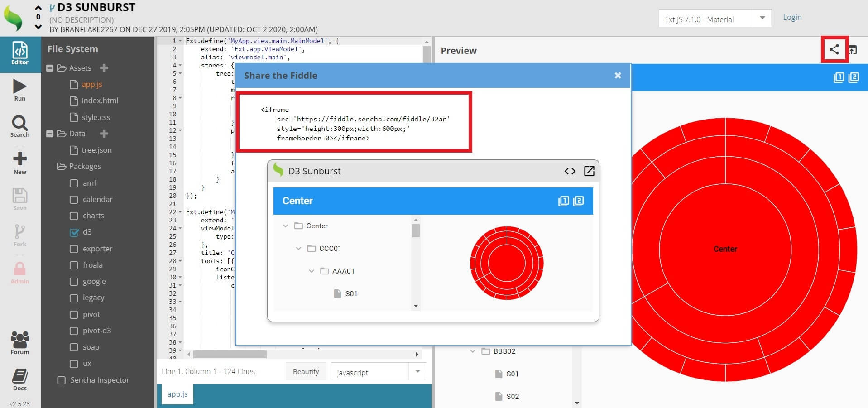The image size is (868, 408).
Task: Select style.css in the file tree
Action: point(96,117)
